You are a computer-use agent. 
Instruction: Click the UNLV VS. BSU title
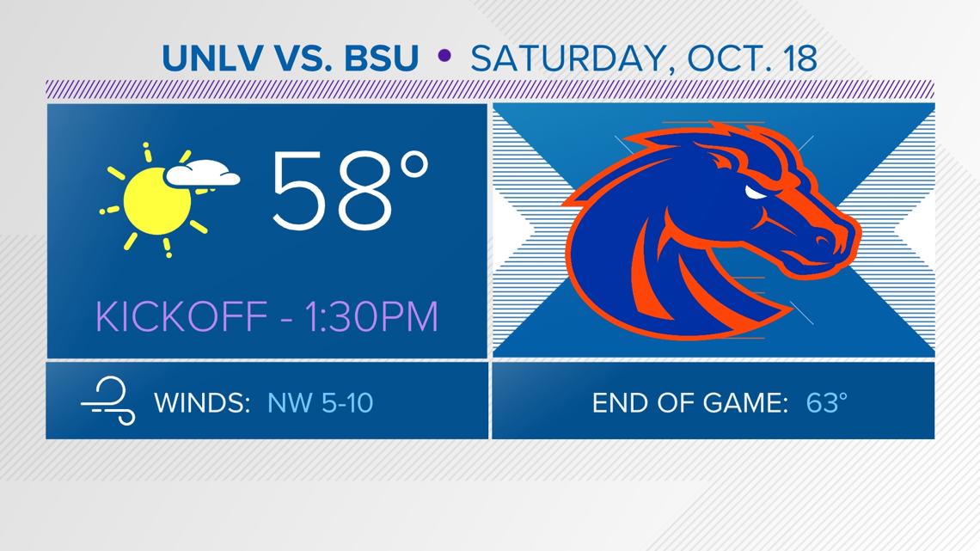(290, 58)
